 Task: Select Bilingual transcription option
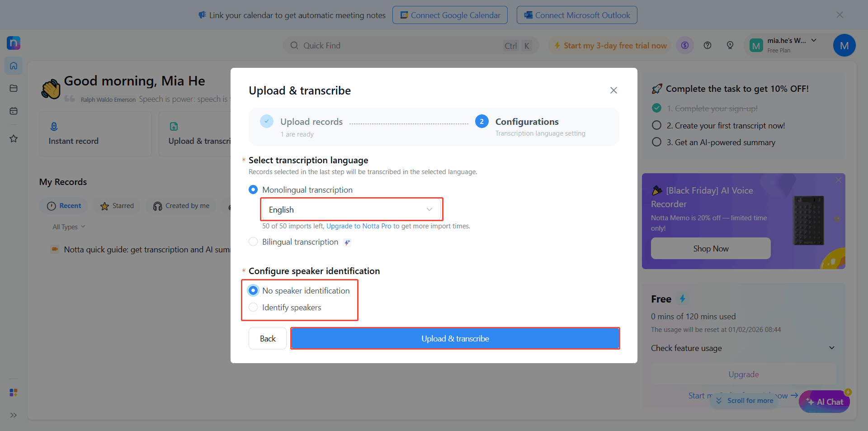click(253, 242)
